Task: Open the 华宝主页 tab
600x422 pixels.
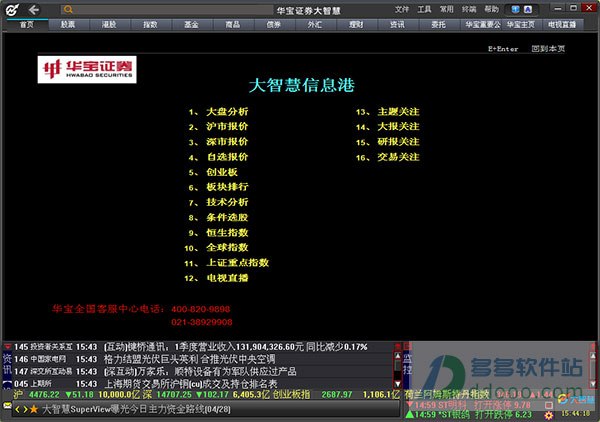Action: 521,25
